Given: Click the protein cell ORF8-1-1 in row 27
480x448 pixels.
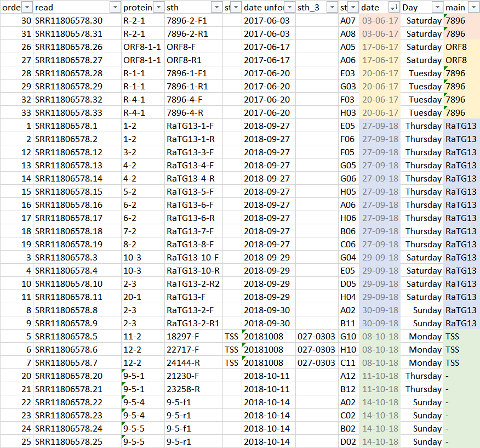Looking at the screenshot, I should pos(143,60).
